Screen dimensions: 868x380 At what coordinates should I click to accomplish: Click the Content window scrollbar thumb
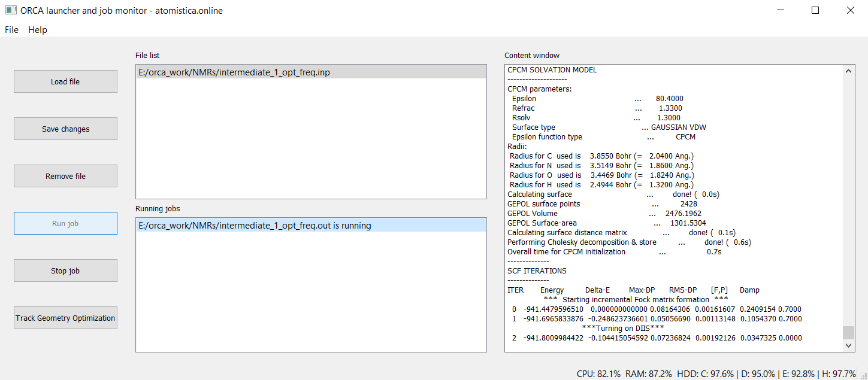(x=849, y=333)
